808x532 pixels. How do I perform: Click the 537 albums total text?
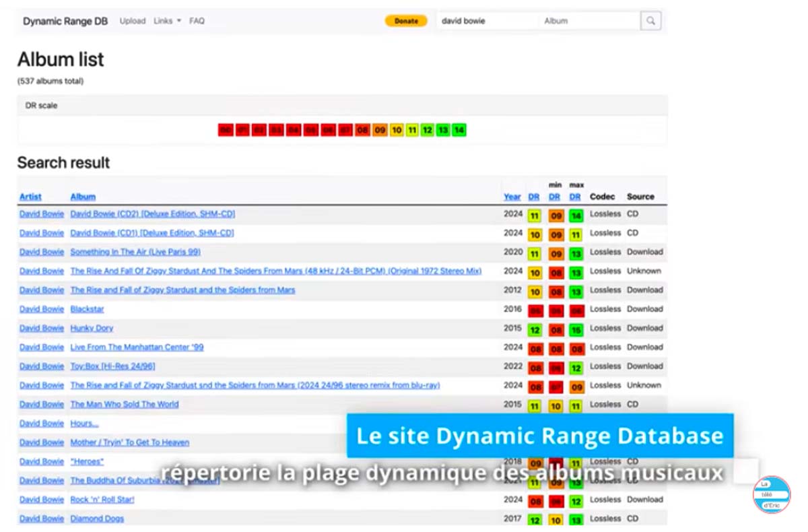point(50,81)
